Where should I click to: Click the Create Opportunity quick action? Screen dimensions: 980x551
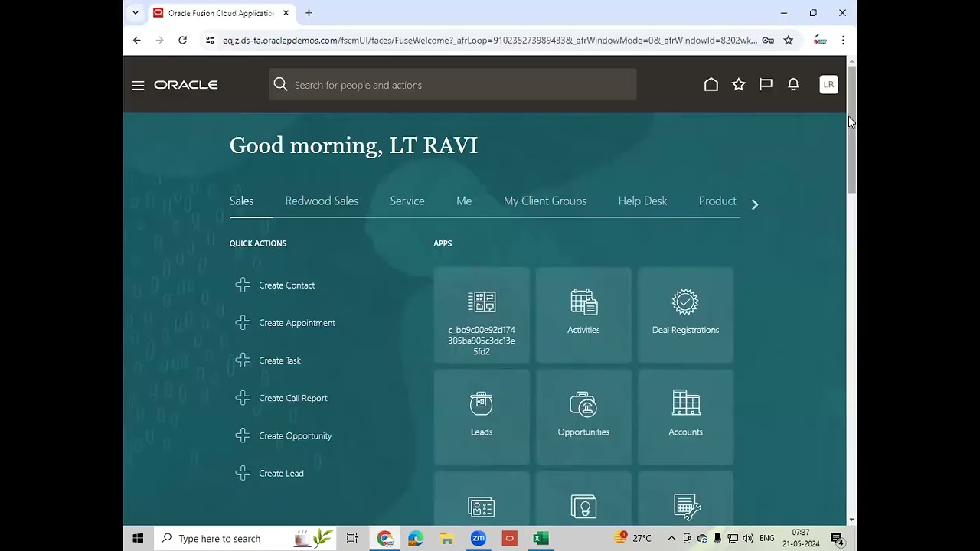(x=296, y=436)
